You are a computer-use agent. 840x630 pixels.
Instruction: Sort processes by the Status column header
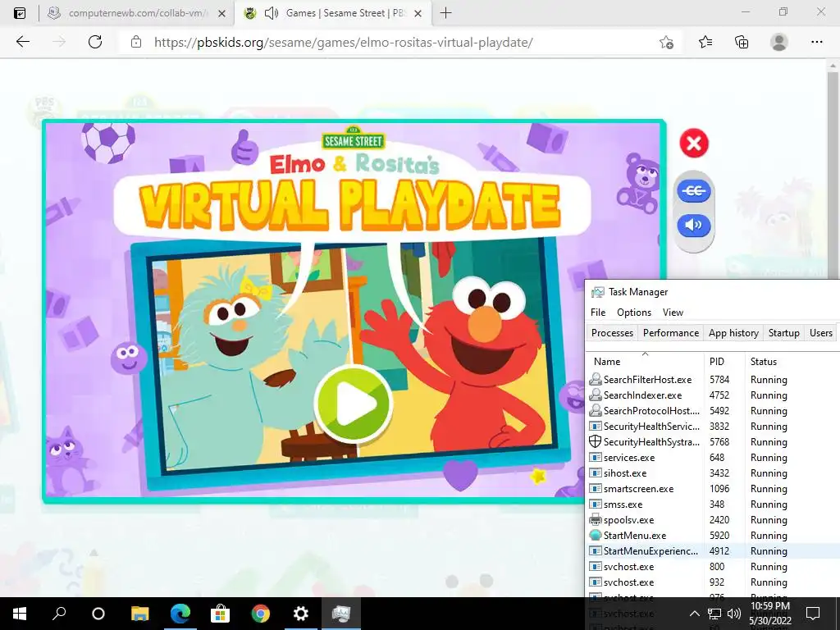click(x=792, y=361)
